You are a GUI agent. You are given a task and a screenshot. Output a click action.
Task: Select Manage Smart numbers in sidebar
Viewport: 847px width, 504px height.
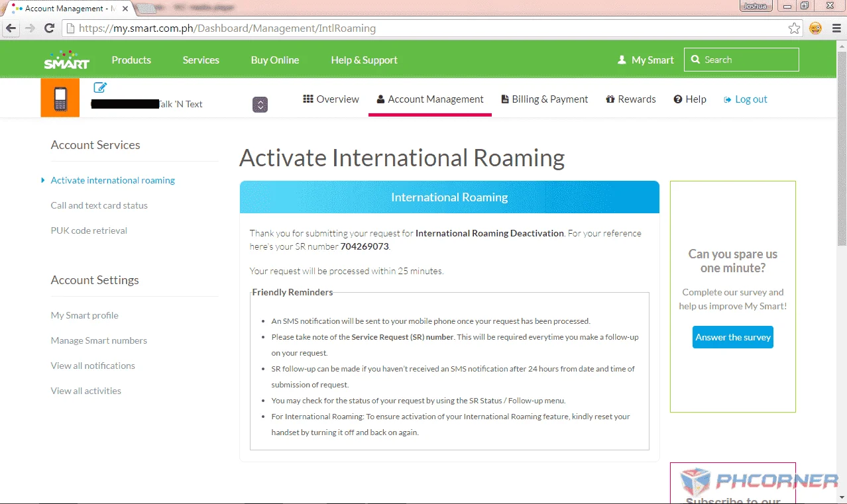99,340
